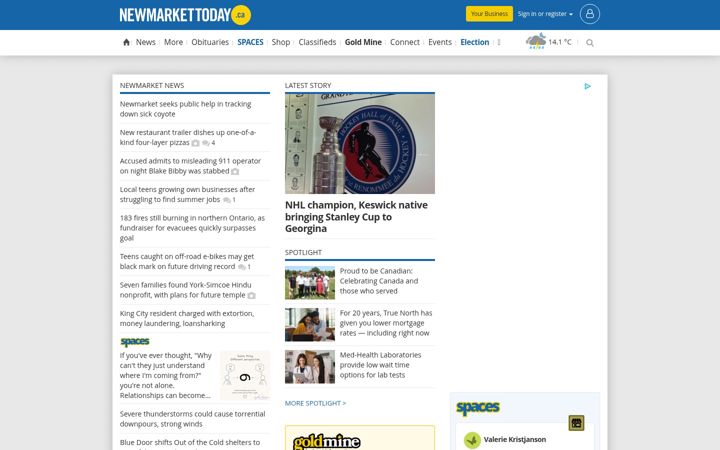Viewport: 720px width, 450px height.
Task: Click comments icon on four-layer pizzas story
Action: tap(206, 143)
